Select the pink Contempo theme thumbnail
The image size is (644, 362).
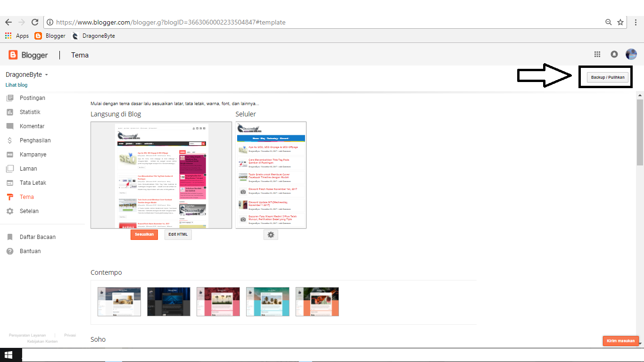click(x=218, y=302)
